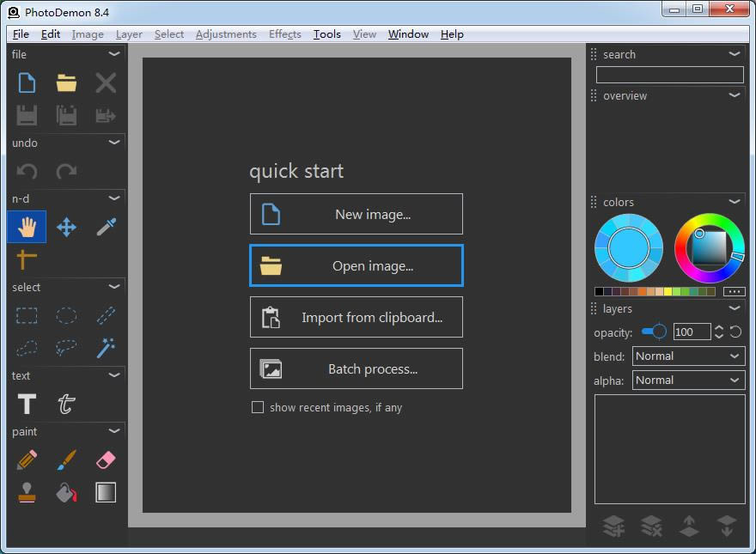Open the alpha mode dropdown

click(x=688, y=380)
